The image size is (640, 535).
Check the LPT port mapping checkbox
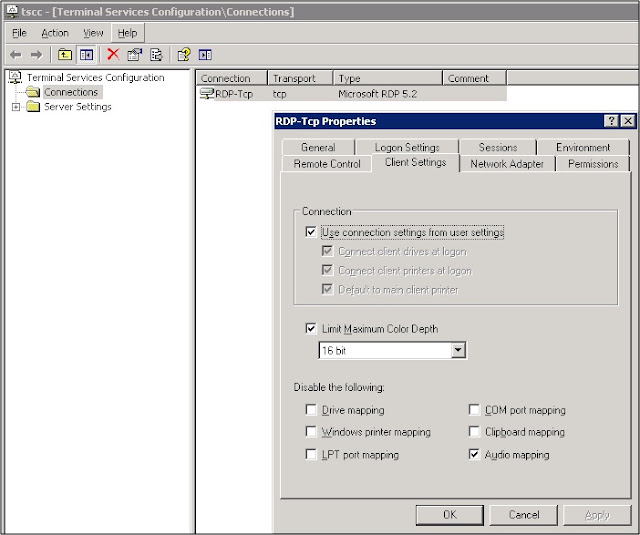(311, 454)
